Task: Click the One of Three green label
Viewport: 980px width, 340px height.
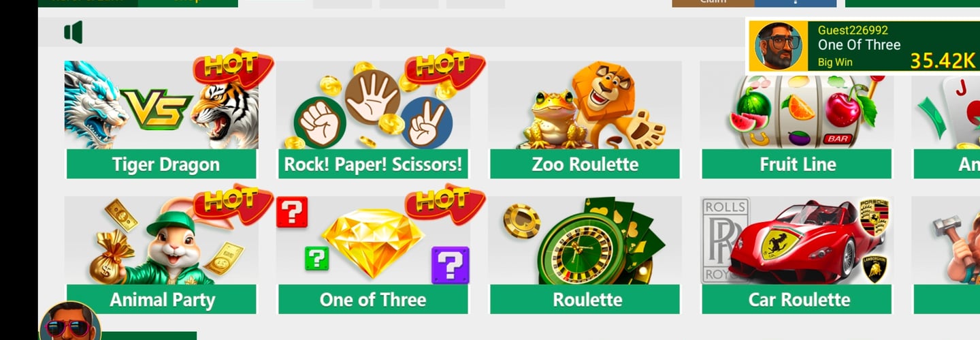Action: tap(373, 300)
